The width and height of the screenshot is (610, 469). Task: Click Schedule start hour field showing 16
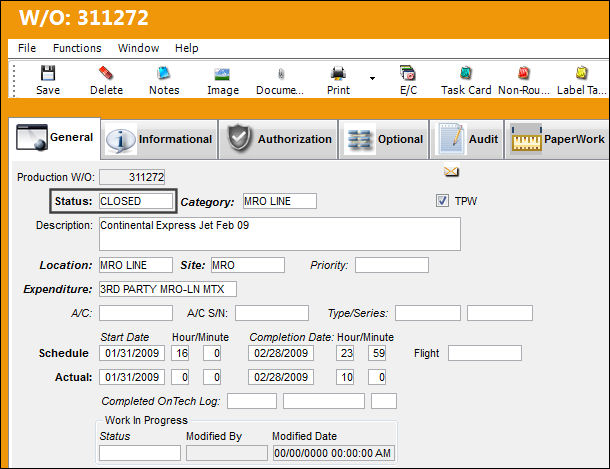180,353
